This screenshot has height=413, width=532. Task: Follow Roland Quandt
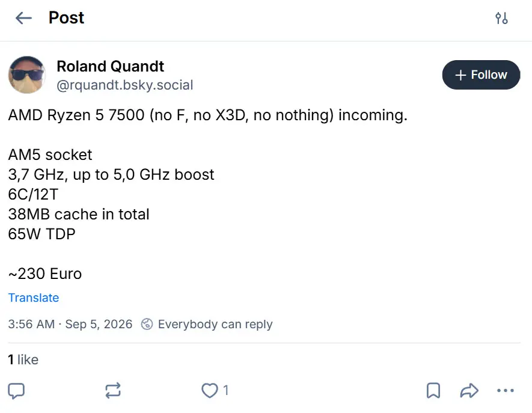(481, 75)
